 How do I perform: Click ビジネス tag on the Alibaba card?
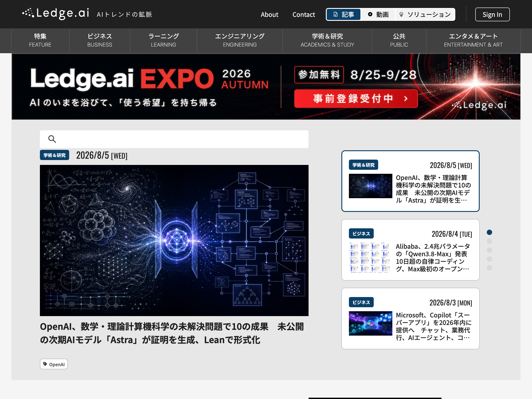361,234
